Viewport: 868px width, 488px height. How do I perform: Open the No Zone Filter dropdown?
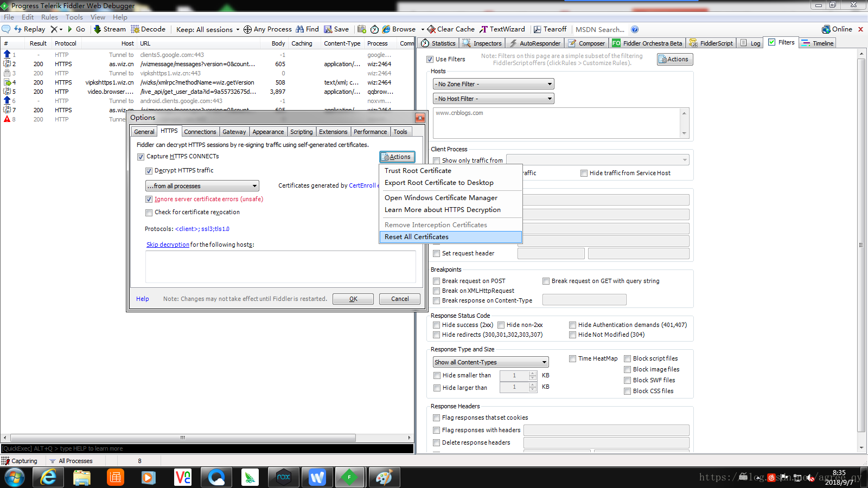493,84
